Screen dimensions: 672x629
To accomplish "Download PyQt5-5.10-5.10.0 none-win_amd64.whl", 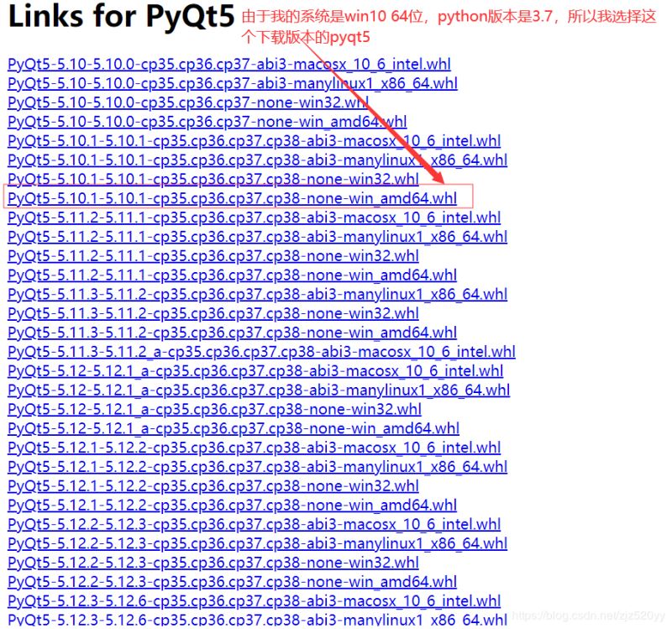I will click(x=207, y=122).
